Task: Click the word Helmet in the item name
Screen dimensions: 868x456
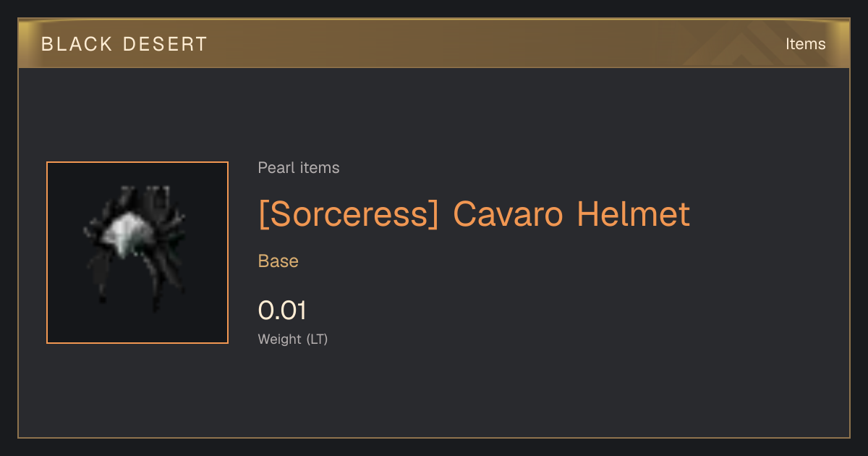Action: 634,214
